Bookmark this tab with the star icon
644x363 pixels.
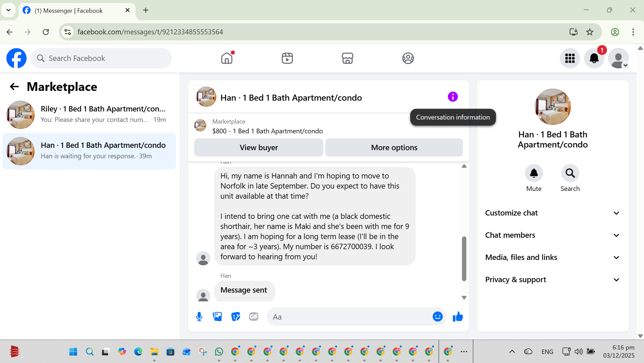[x=590, y=32]
